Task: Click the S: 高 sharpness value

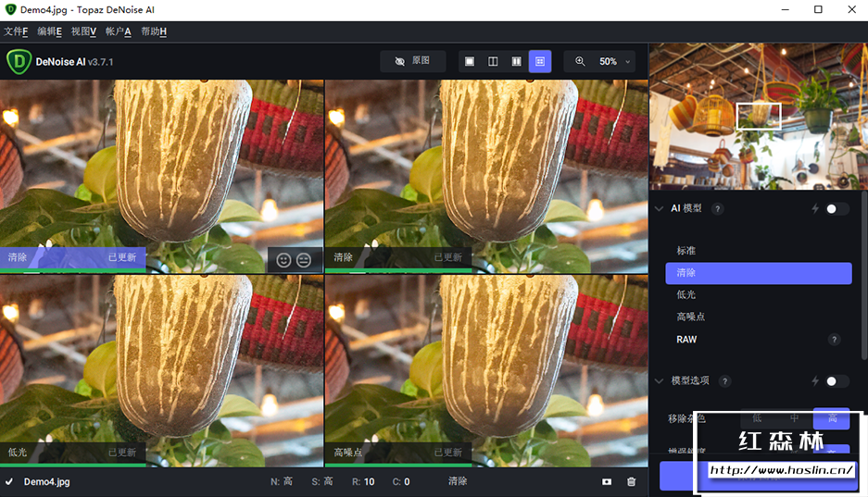Action: (x=322, y=481)
